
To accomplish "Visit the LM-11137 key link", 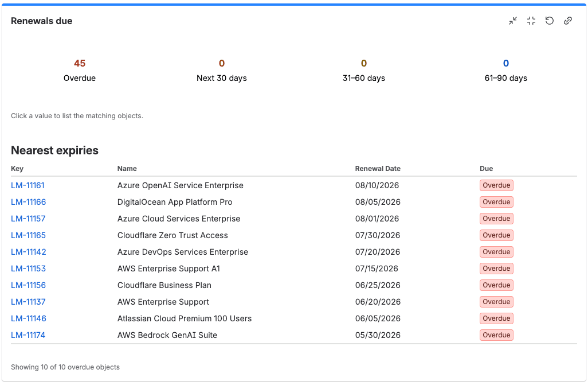I will 28,302.
